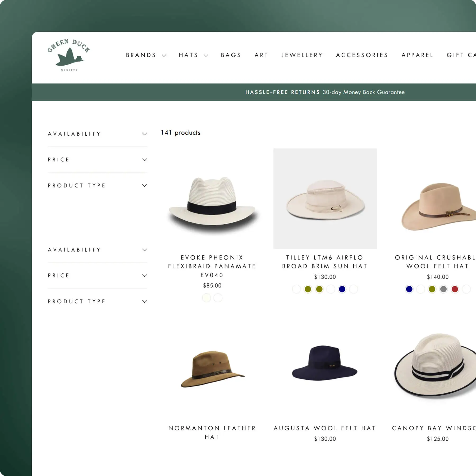Open Evoke Pheonix Flexibraid Panamate EV040 title
Screen dimensions: 476x476
212,266
